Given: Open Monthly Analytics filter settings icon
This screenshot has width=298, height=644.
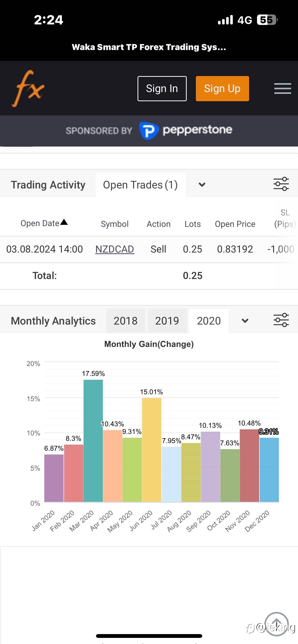Looking at the screenshot, I should pos(281,320).
